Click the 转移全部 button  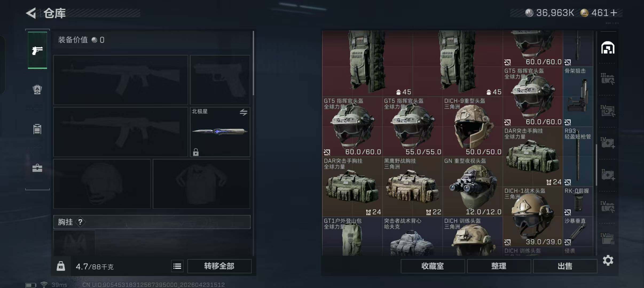click(219, 266)
